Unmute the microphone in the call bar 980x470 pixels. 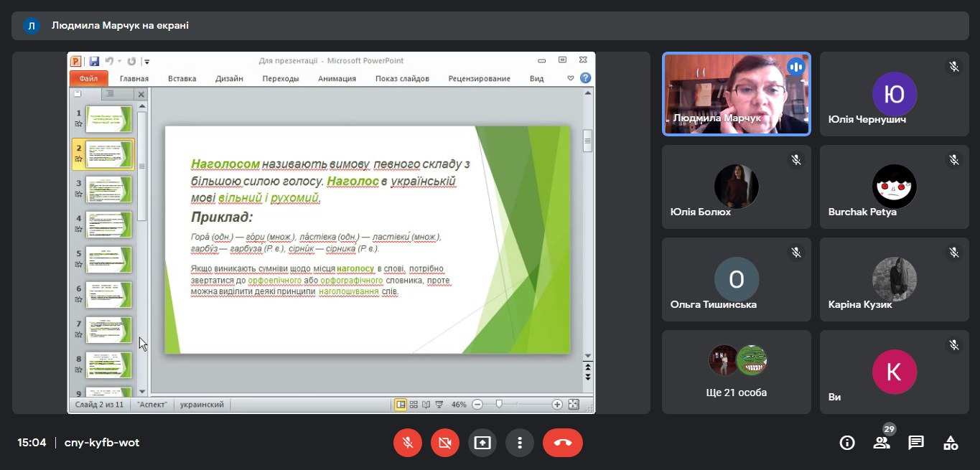(408, 443)
